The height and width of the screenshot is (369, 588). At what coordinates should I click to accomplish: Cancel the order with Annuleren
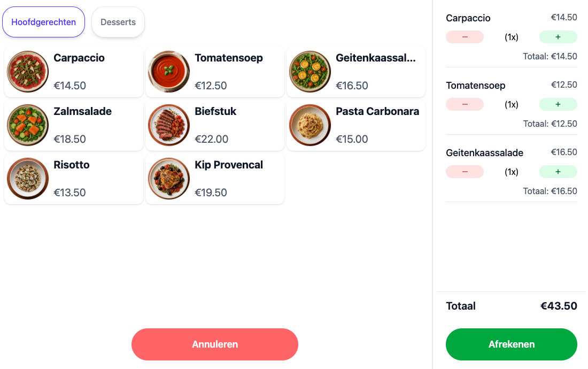point(215,344)
